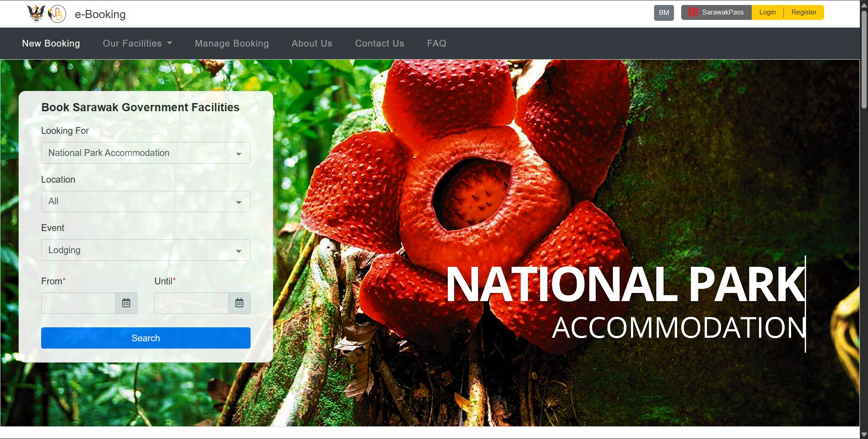Viewport: 868px width, 439px height.
Task: Click the Sarawak coat of arms logo
Action: coord(36,13)
